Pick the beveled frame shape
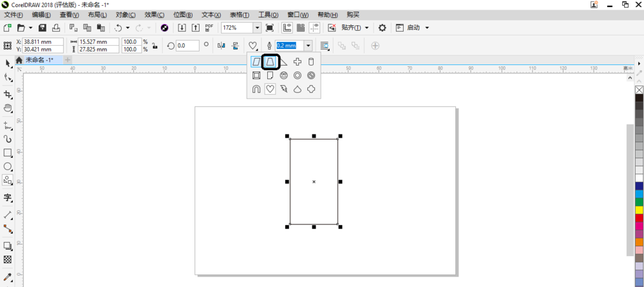The height and width of the screenshot is (287, 644). pyautogui.click(x=256, y=75)
